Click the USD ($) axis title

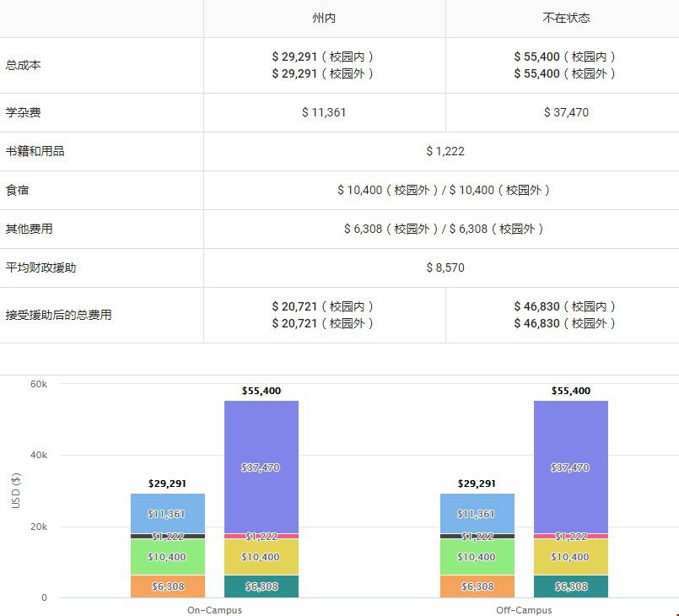[15, 491]
